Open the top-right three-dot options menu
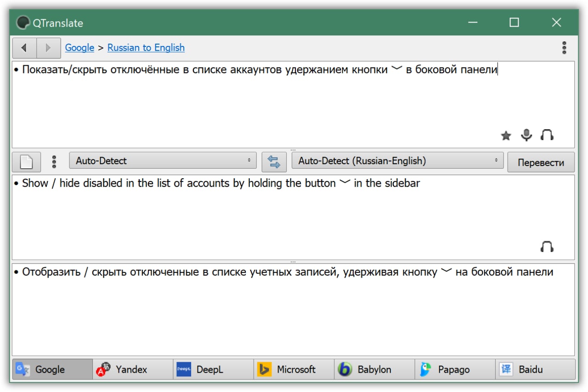588x392 pixels. 564,48
